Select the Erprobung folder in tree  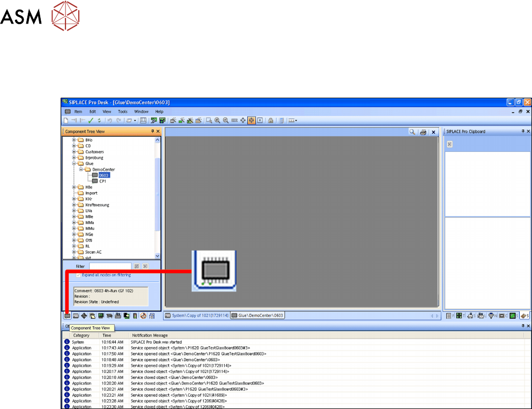[x=94, y=158]
